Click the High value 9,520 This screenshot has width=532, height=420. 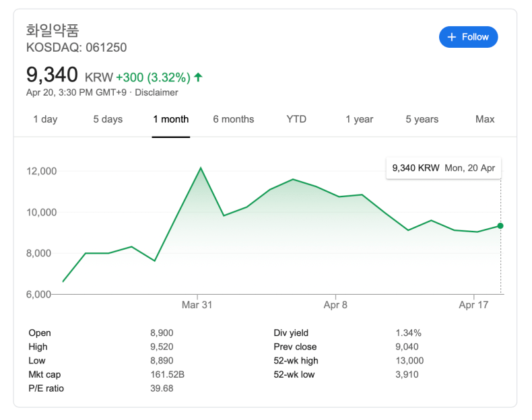(x=162, y=347)
